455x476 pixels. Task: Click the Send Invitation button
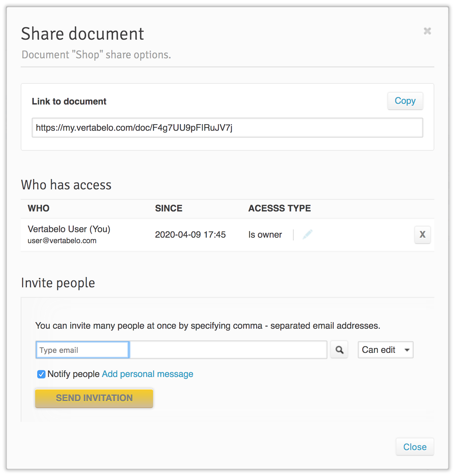[94, 398]
